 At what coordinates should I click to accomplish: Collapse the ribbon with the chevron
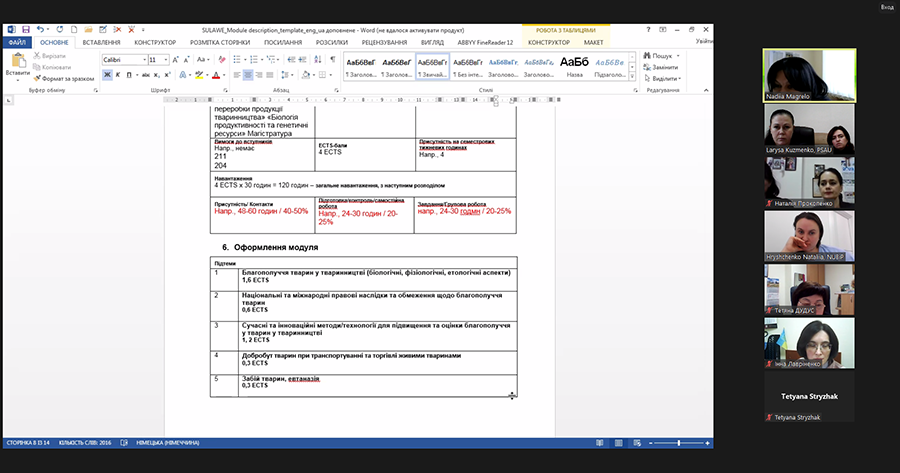click(706, 90)
